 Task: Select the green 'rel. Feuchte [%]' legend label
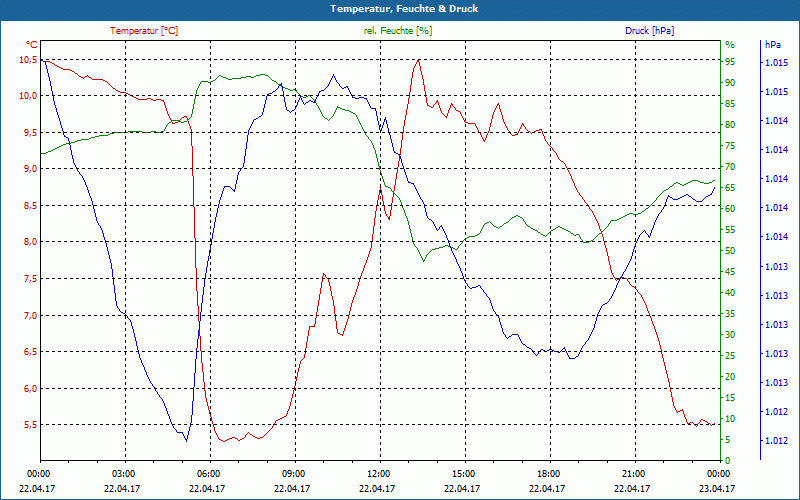[x=397, y=31]
